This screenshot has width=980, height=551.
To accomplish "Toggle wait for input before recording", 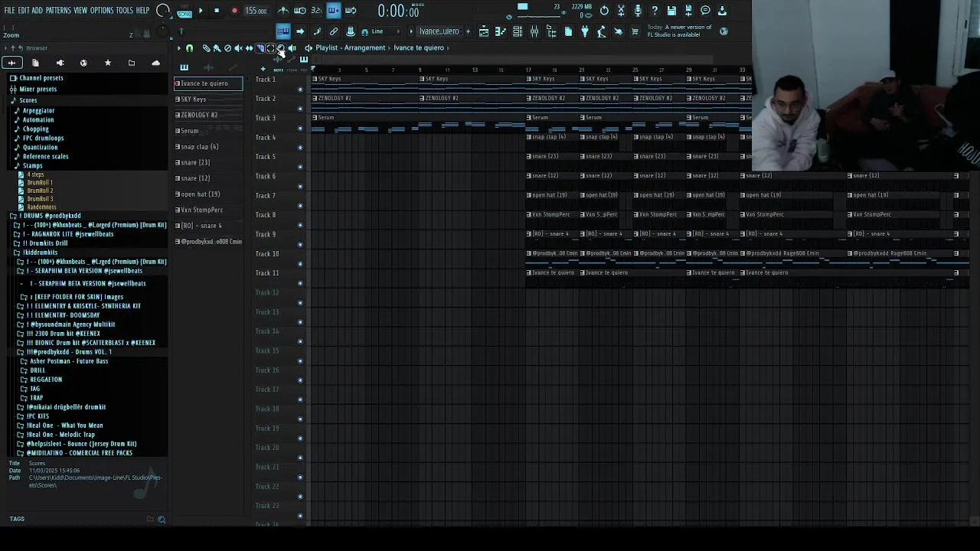I will pos(300,10).
